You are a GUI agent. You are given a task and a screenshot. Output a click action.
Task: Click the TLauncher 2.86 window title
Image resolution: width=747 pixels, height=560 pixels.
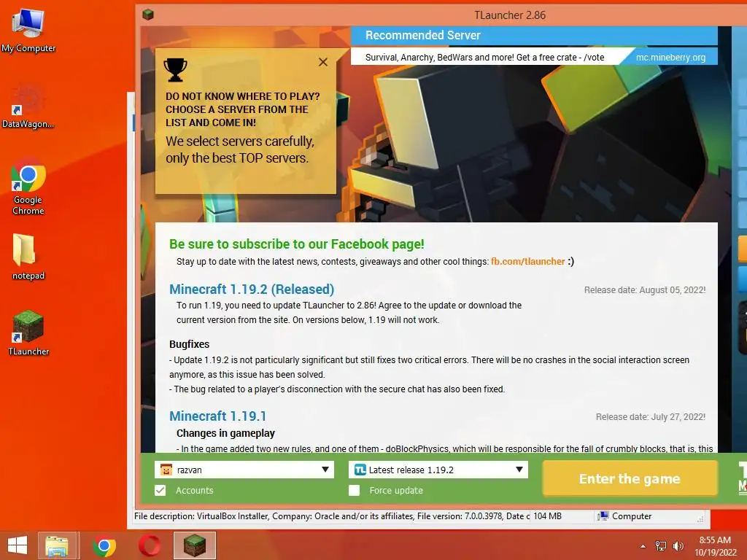(x=510, y=15)
